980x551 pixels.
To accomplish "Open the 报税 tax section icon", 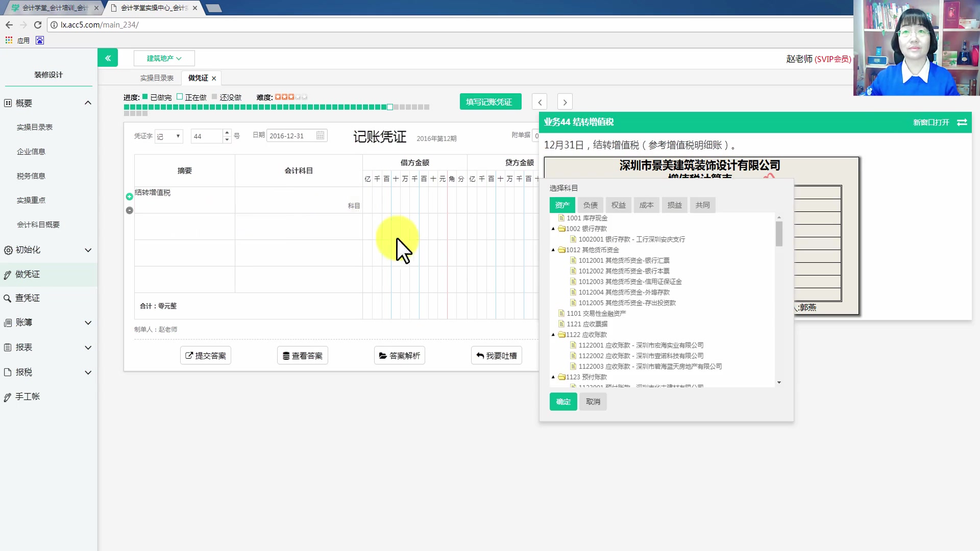I will coord(7,372).
